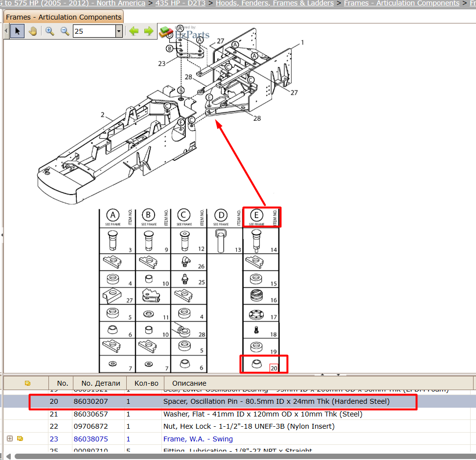Open Frame, W.A. - Swing description link
The image size is (476, 460).
198,439
